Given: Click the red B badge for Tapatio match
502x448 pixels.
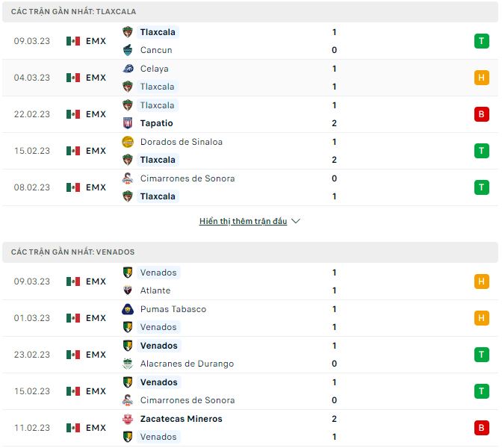Looking at the screenshot, I should coord(481,114).
